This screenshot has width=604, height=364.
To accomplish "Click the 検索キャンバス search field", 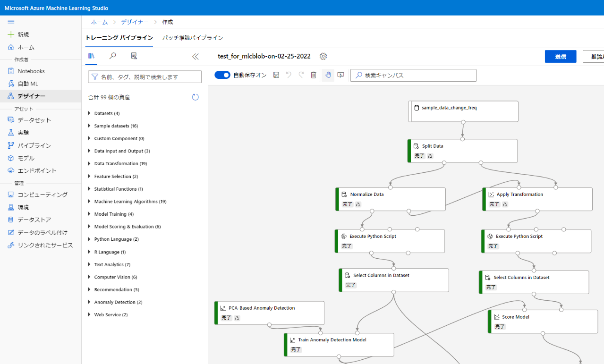I will coord(413,76).
